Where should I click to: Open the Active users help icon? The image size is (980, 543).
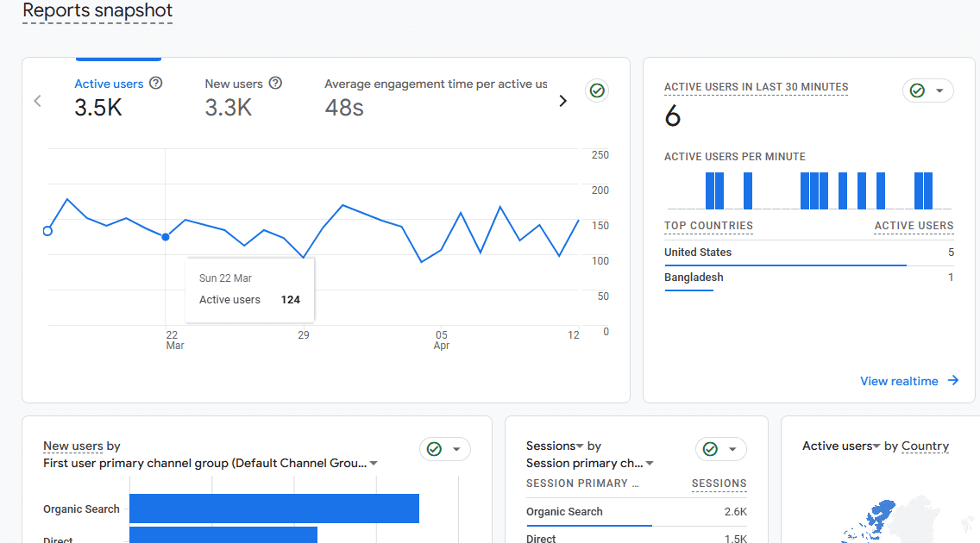point(154,83)
